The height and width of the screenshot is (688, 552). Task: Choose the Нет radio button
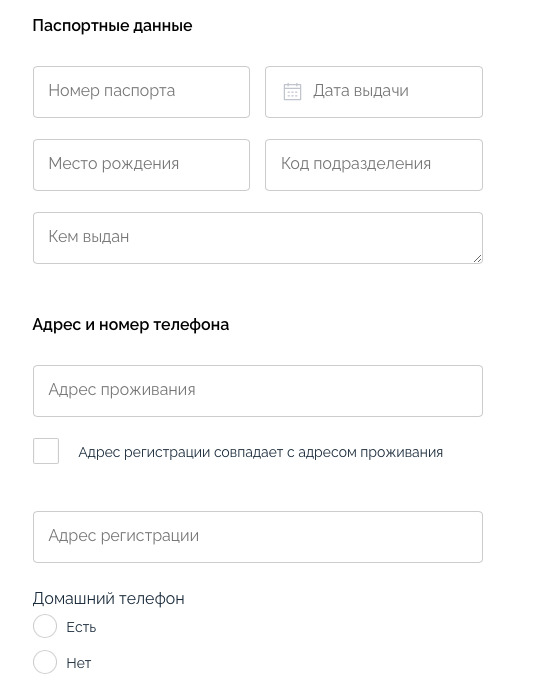(x=45, y=662)
